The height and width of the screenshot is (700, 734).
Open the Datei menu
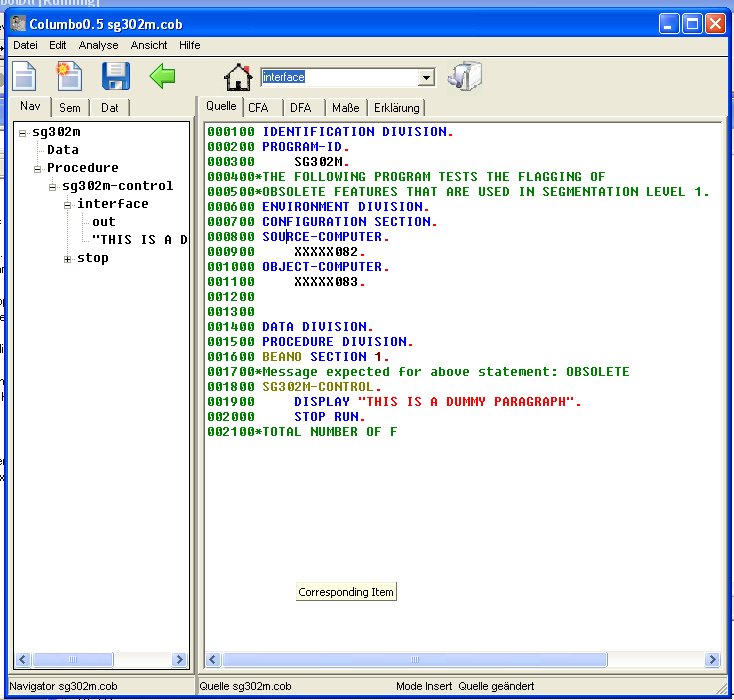pyautogui.click(x=25, y=45)
